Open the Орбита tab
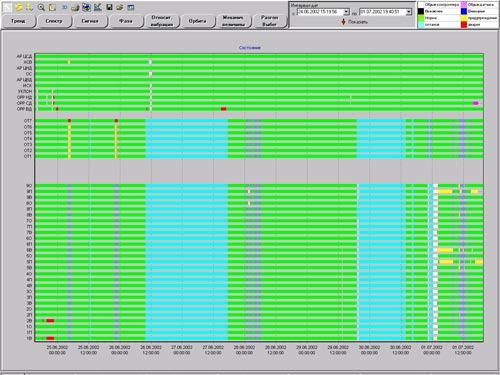500x375 pixels. click(197, 21)
